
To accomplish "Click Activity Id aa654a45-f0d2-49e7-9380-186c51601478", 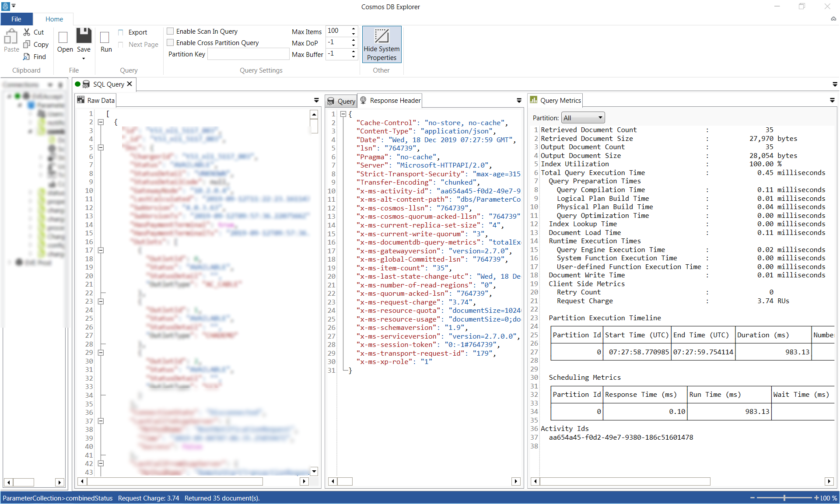I will [x=621, y=437].
